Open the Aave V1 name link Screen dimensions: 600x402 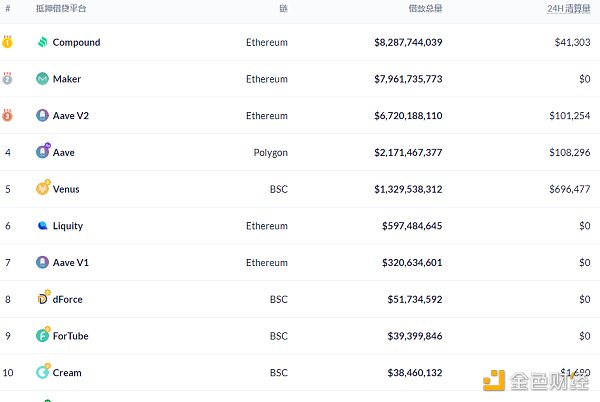72,263
